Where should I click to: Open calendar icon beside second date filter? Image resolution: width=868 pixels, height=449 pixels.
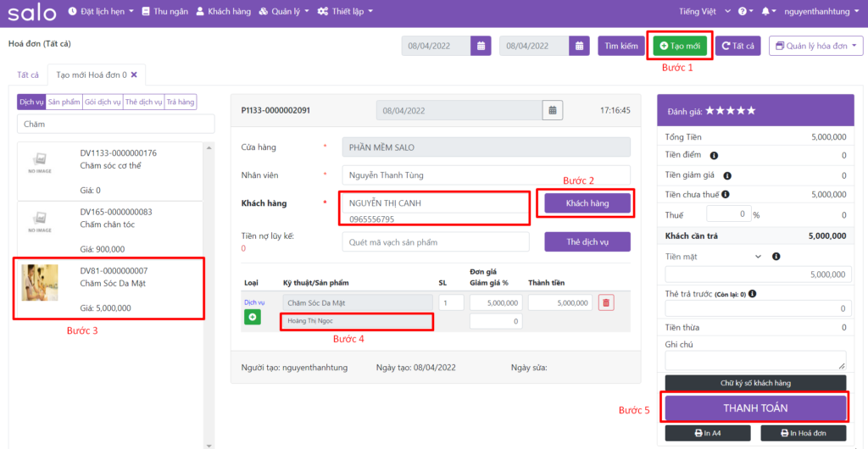coord(579,46)
